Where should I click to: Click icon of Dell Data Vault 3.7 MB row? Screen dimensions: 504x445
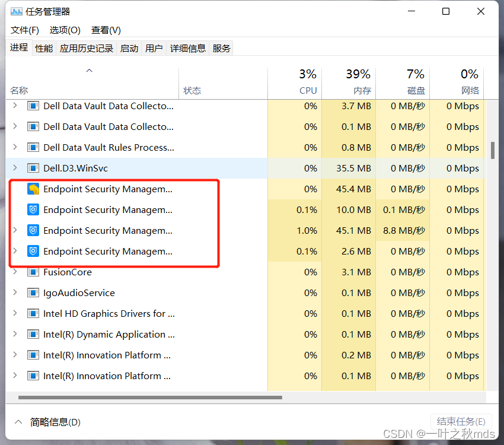pyautogui.click(x=33, y=106)
